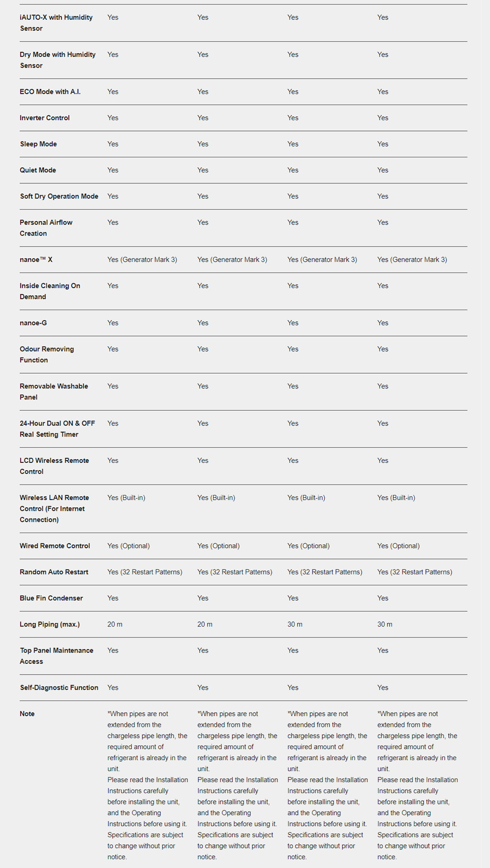Click the 'Personal Airflow Creation' row label
This screenshot has height=868, width=490.
click(46, 228)
